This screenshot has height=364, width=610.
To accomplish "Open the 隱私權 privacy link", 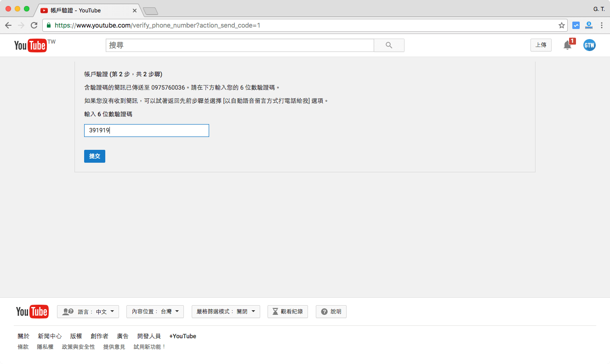I will [x=45, y=347].
